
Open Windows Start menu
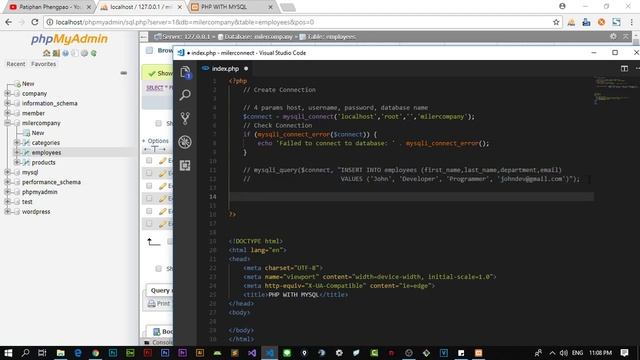tap(8, 353)
